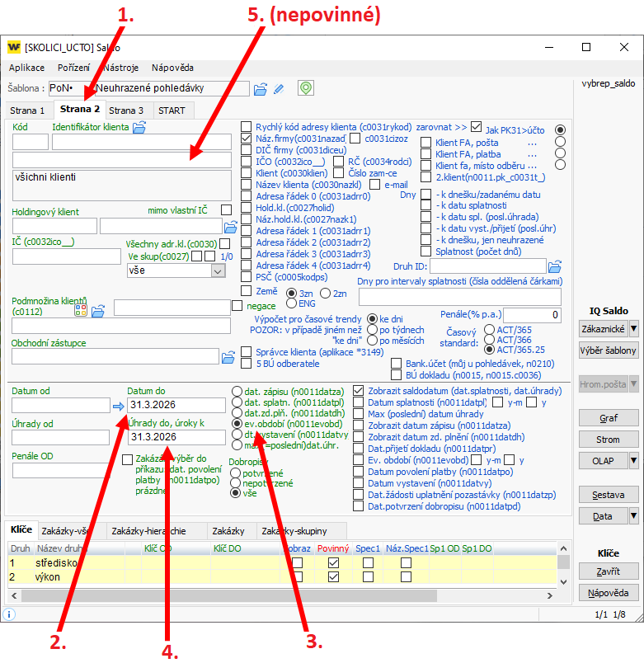Open dropdown arrow next to Zákaznické
Viewport: 644px width, 663px height.
point(633,329)
